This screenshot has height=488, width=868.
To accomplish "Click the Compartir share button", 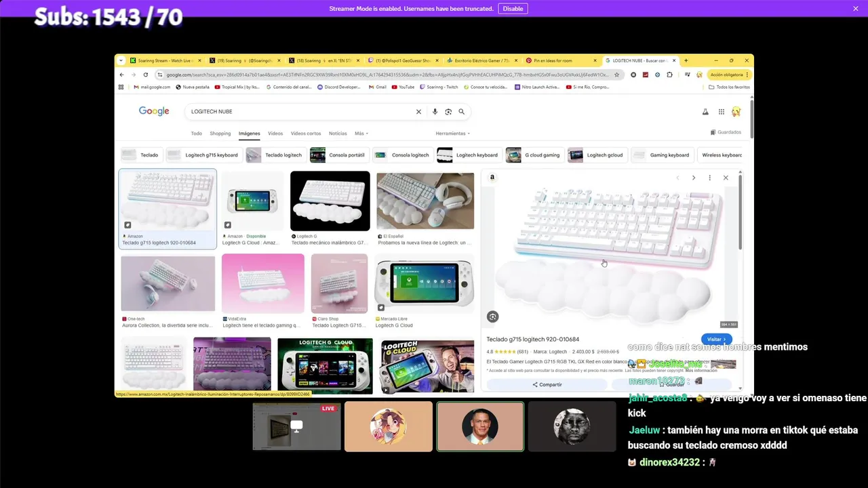I will [547, 384].
